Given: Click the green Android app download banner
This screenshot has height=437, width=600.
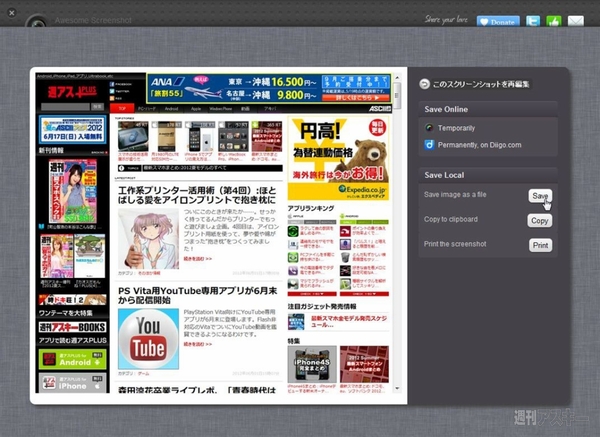Looking at the screenshot, I should [x=72, y=359].
